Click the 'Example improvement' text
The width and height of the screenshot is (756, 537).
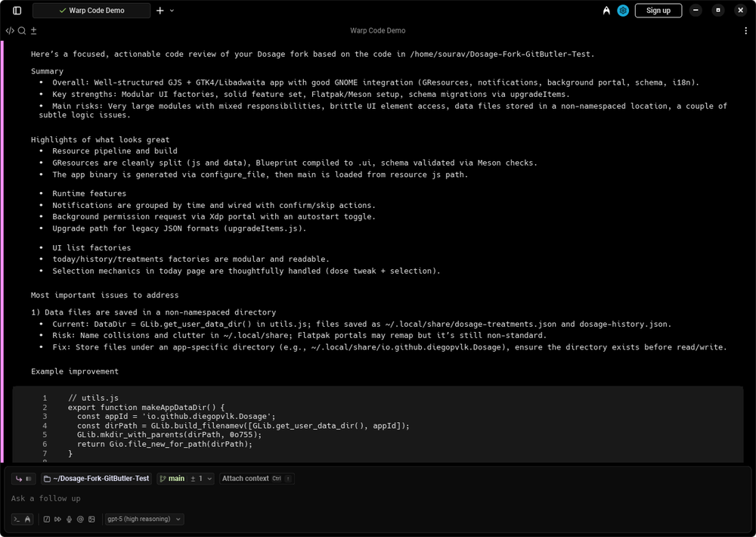click(x=75, y=371)
